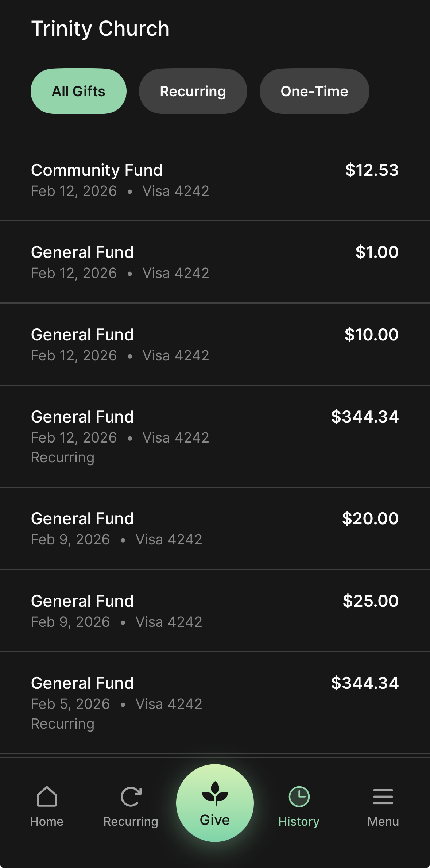Open the hamburger Menu icon
The image size is (430, 868).
click(383, 796)
